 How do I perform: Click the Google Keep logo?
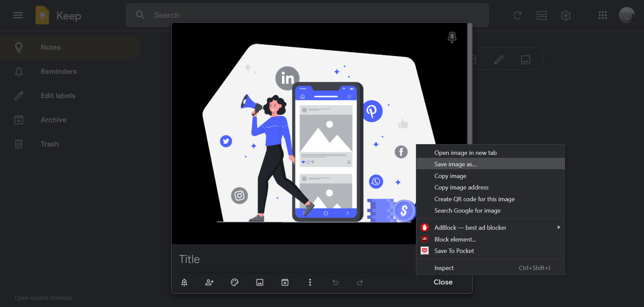point(42,15)
